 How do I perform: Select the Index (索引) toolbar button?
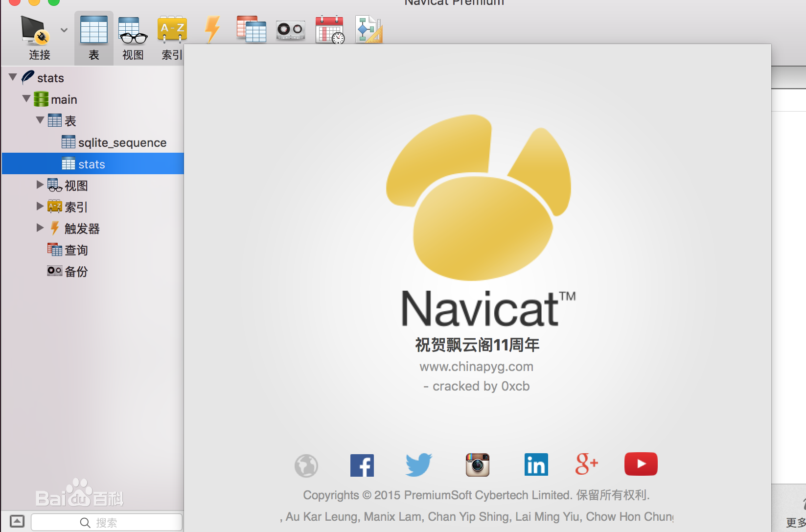tap(171, 38)
